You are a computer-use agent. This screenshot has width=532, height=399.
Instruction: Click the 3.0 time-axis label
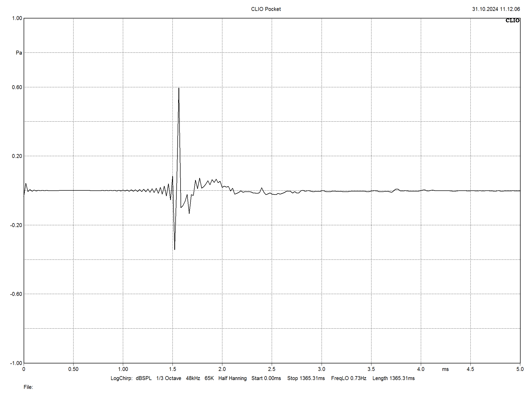tap(322, 369)
